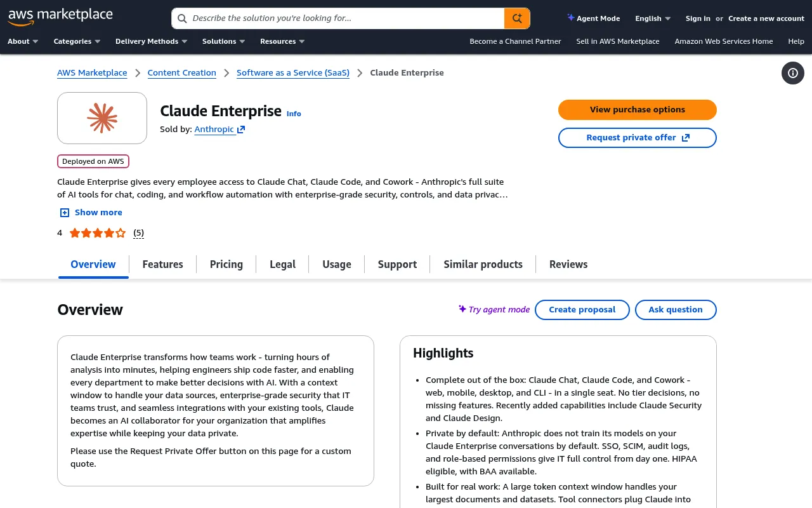Image resolution: width=812 pixels, height=508 pixels.
Task: Click the external link icon beside Anthropic
Action: click(x=241, y=130)
